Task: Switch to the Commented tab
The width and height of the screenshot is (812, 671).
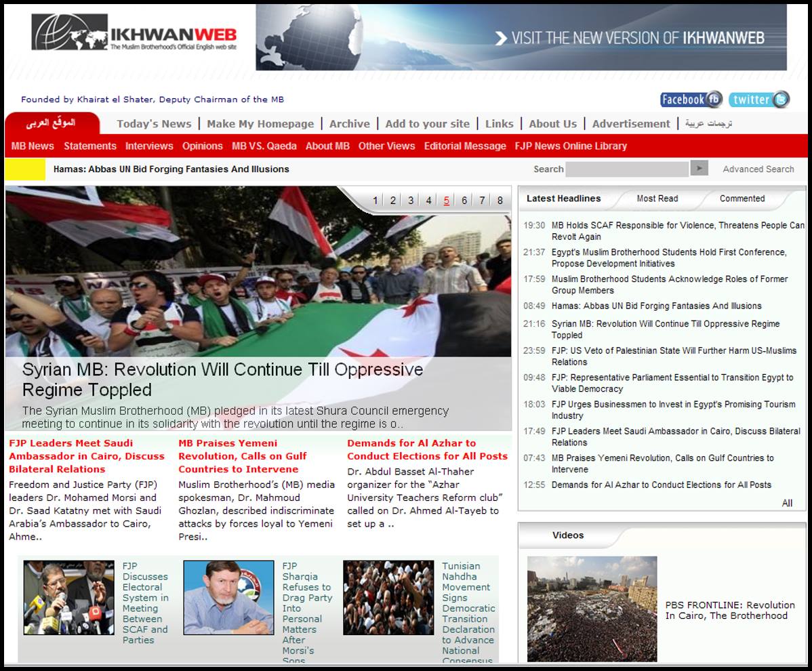Action: (742, 199)
